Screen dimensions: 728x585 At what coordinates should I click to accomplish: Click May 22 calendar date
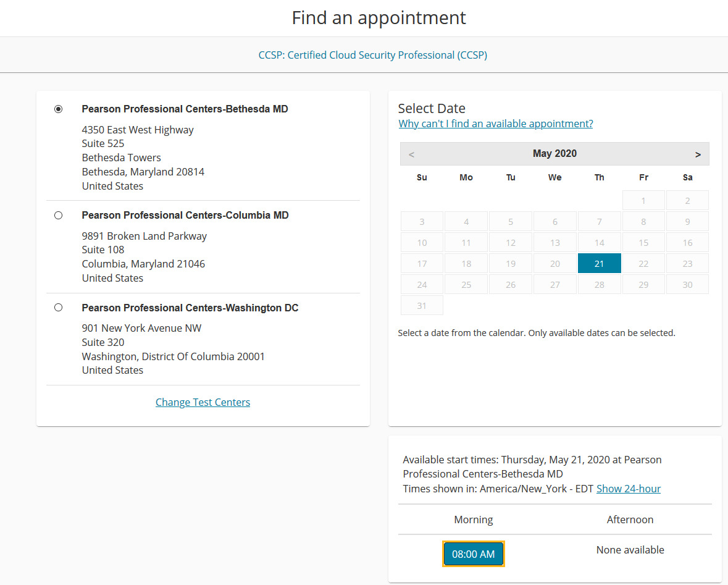point(643,263)
